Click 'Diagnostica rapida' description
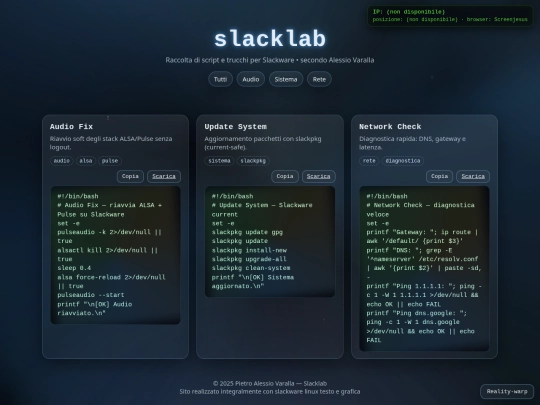Screen dimensions: 540x405 tap(412, 143)
